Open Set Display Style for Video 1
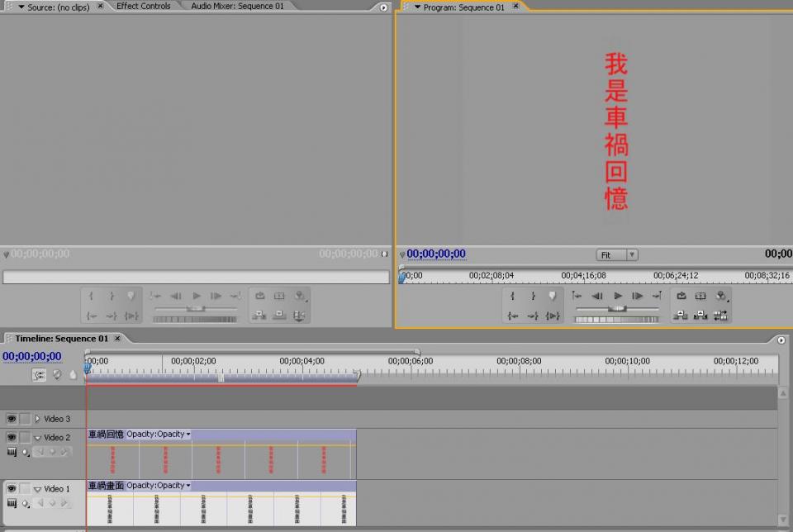Viewport: 793px width, 532px height. click(12, 503)
